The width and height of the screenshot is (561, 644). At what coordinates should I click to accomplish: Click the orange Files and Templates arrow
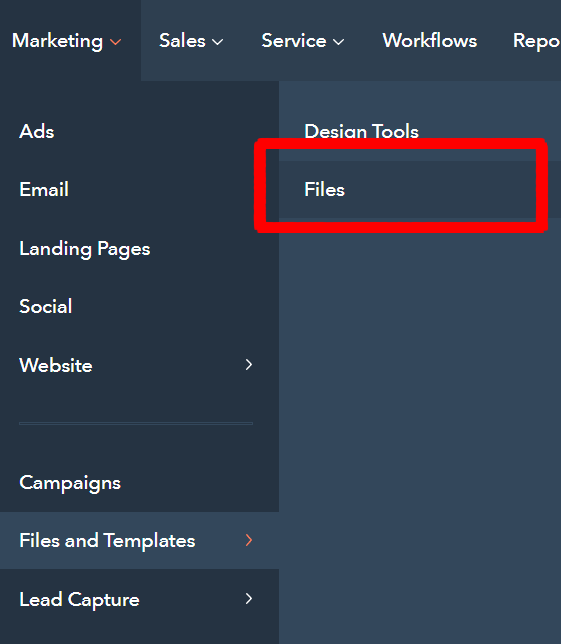point(249,540)
